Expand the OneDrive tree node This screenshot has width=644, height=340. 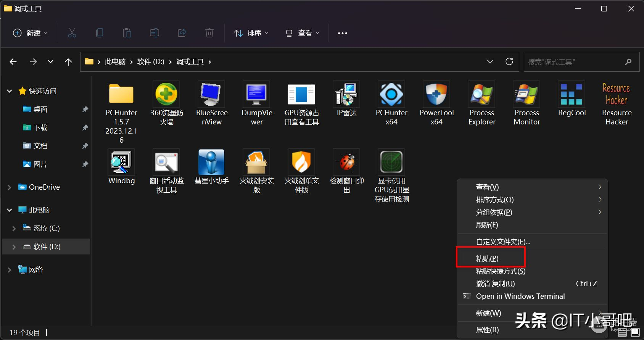(10, 187)
